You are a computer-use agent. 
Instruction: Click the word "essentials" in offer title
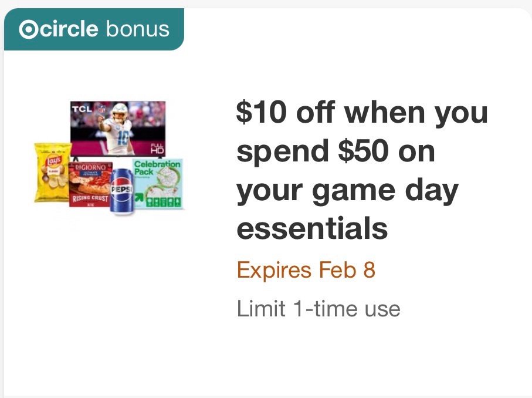click(312, 228)
